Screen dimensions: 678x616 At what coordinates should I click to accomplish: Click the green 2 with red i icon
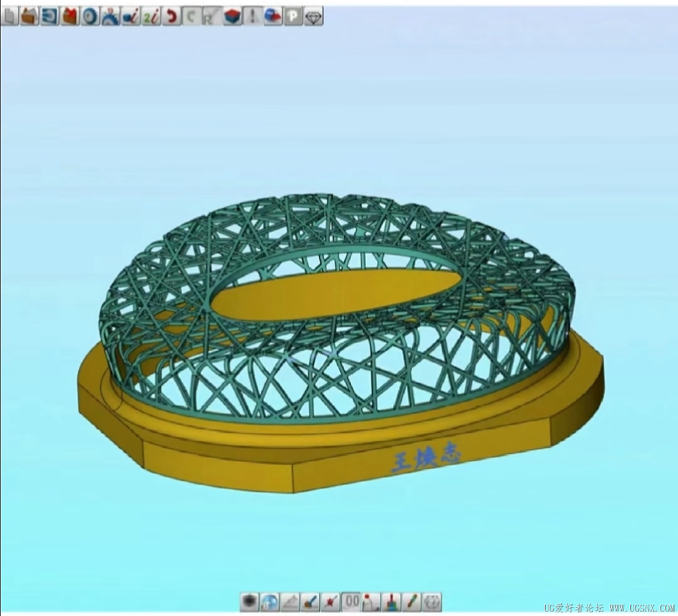coord(151,17)
